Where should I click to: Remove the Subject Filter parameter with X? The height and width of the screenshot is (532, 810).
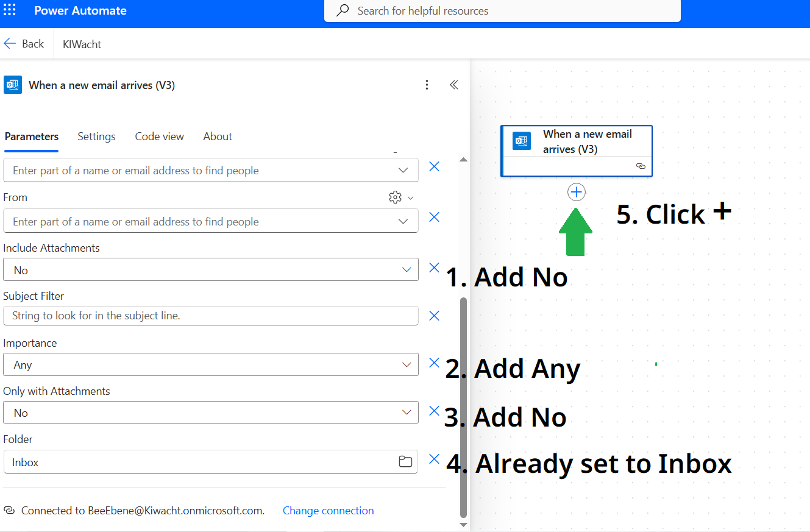point(434,316)
